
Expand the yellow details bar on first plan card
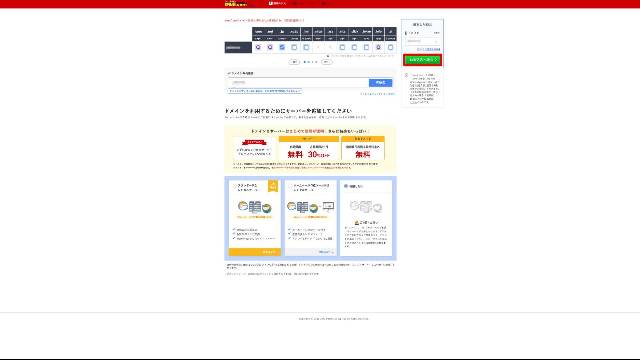click(255, 252)
